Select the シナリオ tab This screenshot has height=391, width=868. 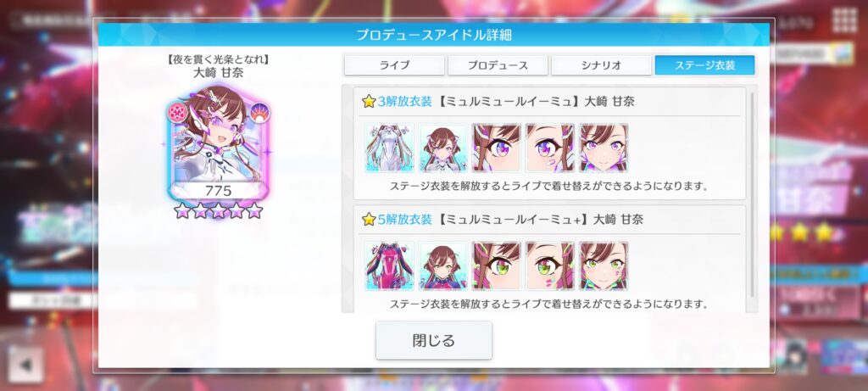(601, 65)
